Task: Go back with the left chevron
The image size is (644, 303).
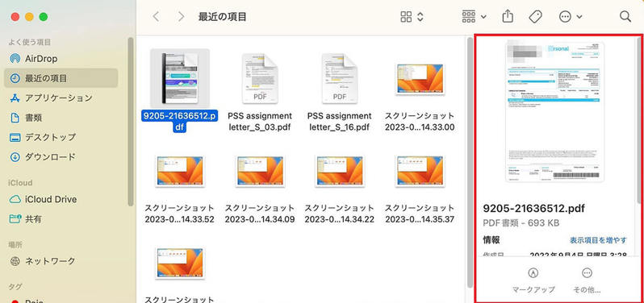Action: (156, 17)
